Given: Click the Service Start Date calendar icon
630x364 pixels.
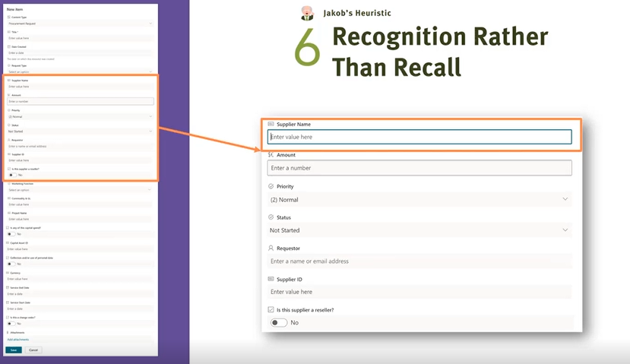Looking at the screenshot, I should click(x=8, y=302).
